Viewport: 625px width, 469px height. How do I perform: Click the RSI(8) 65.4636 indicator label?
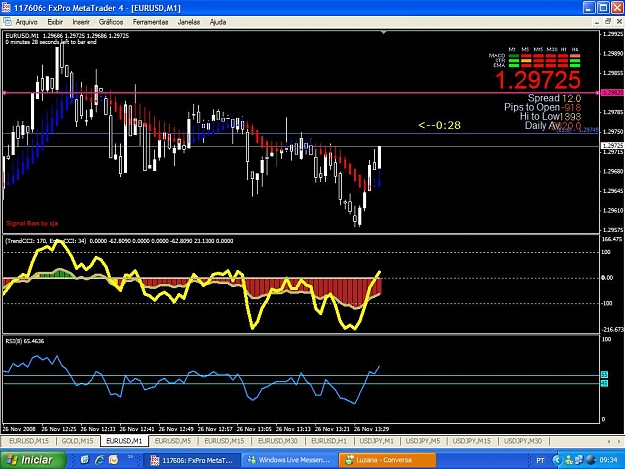(x=25, y=341)
